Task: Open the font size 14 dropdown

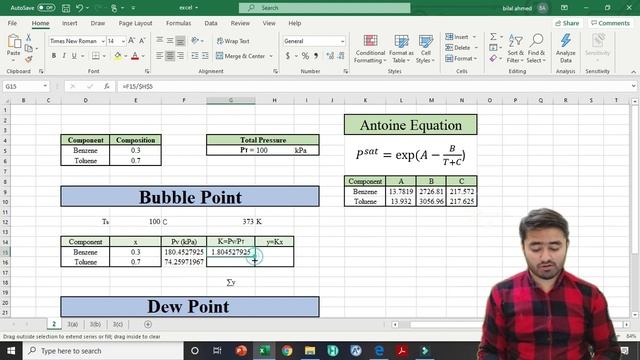Action: (x=123, y=41)
